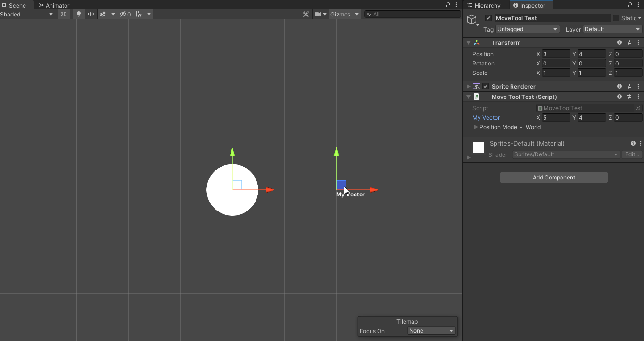Click the scene camera settings icon
Screen dimensions: 644x341
[x=318, y=14]
